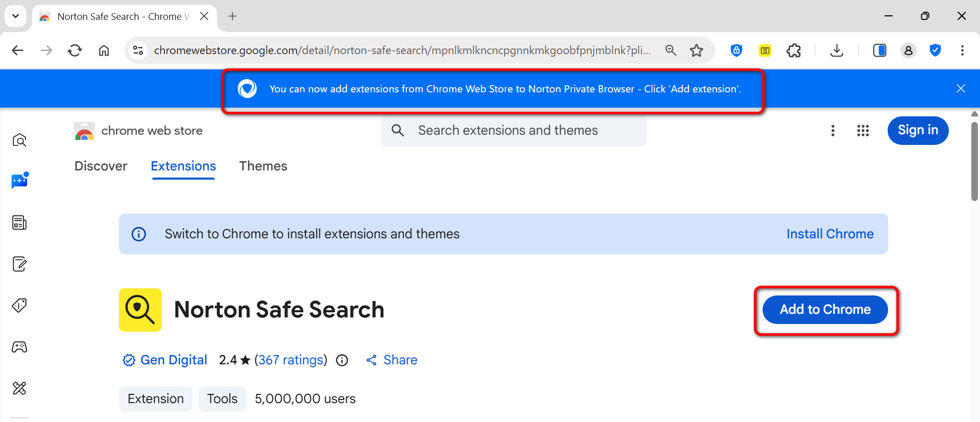Screen dimensions: 980x422
Task: Open the web store three-dot options menu
Action: click(833, 131)
